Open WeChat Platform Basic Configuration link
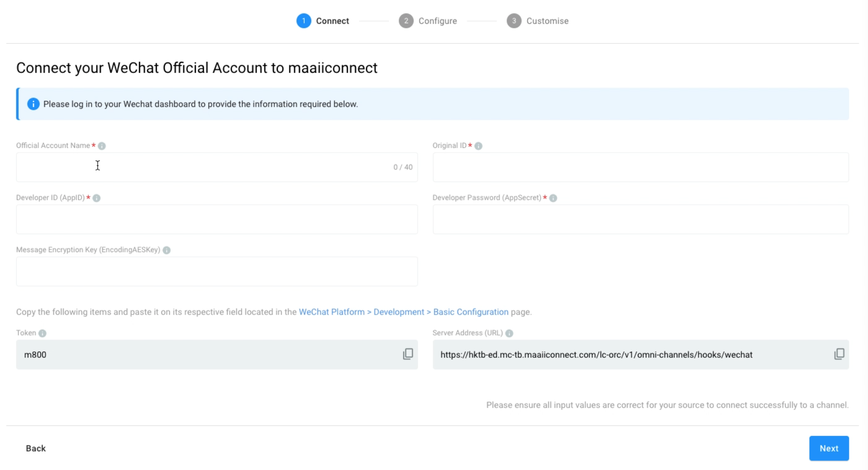 pyautogui.click(x=403, y=312)
